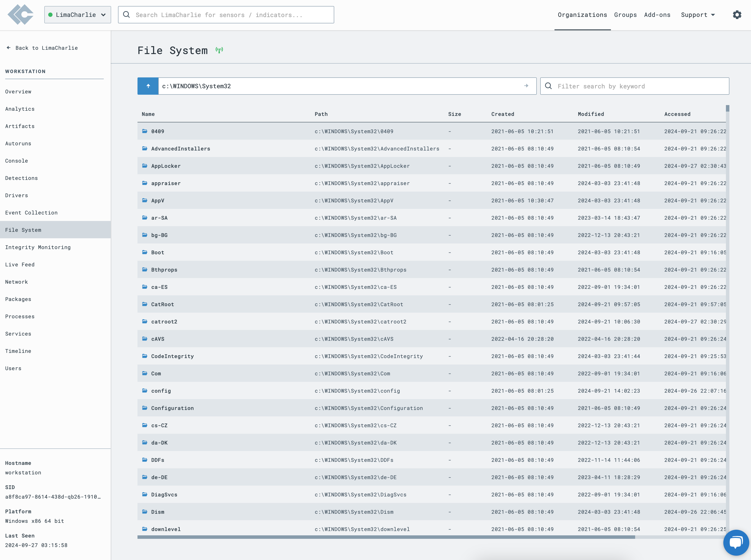Open the downlevel folder name
Screen dimensions: 751x560
coord(166,529)
